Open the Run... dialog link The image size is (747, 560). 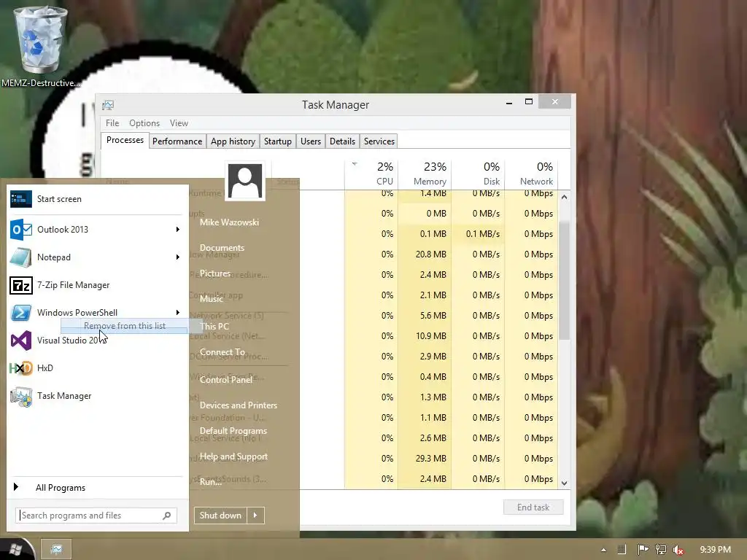(x=211, y=482)
